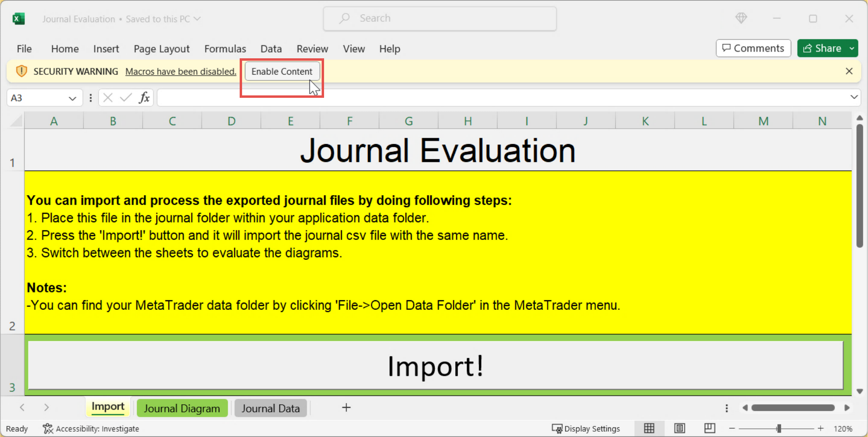Click the search magnifier icon
Screen dimensions: 868x437
point(344,18)
